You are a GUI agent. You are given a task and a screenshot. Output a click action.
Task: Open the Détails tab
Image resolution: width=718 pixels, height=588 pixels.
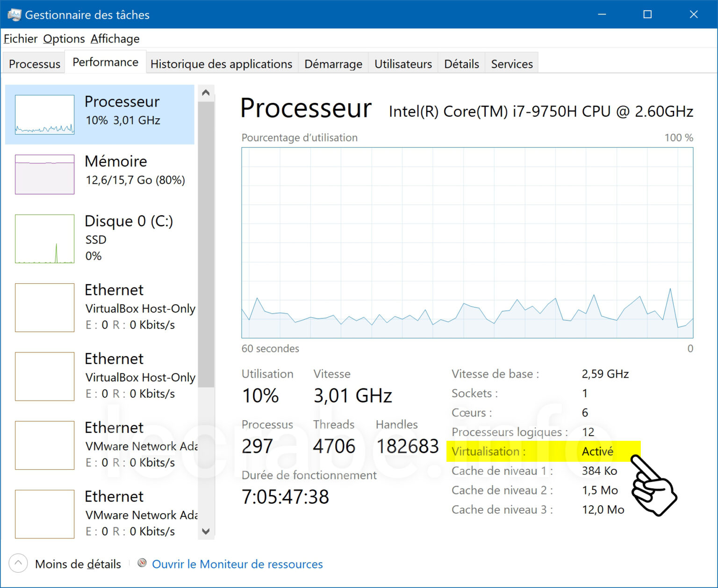(x=461, y=64)
